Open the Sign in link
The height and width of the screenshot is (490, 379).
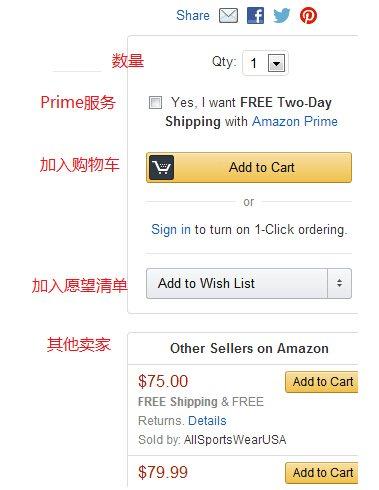[171, 230]
